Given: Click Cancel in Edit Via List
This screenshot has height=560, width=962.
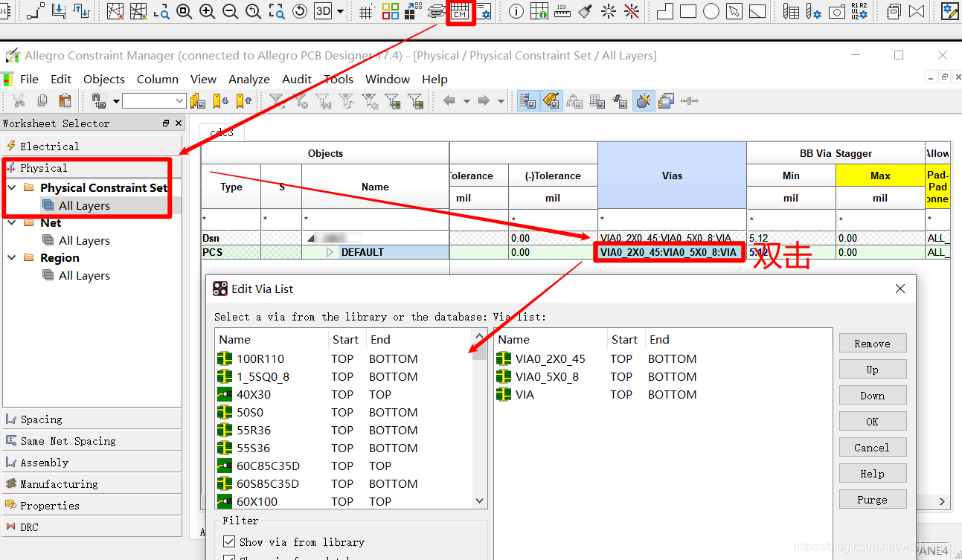Looking at the screenshot, I should click(x=873, y=448).
